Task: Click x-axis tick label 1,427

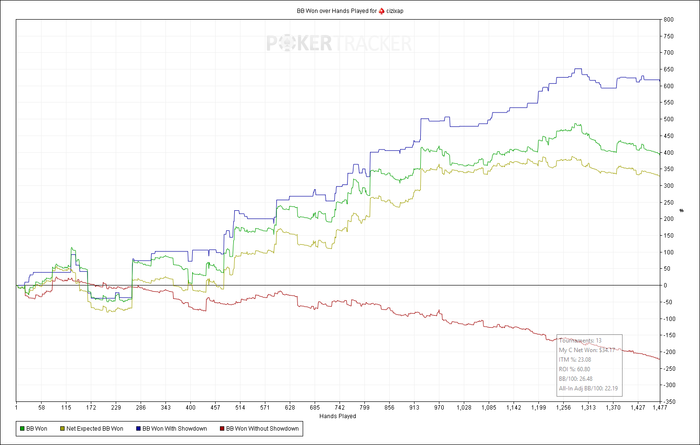Action: pyautogui.click(x=638, y=408)
